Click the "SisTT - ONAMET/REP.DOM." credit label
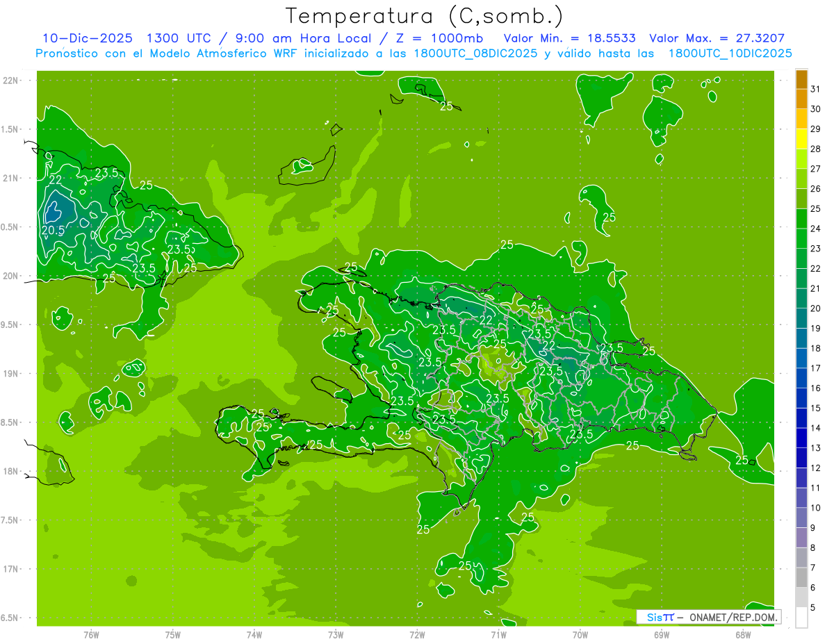Image resolution: width=834 pixels, height=644 pixels. coord(709,617)
